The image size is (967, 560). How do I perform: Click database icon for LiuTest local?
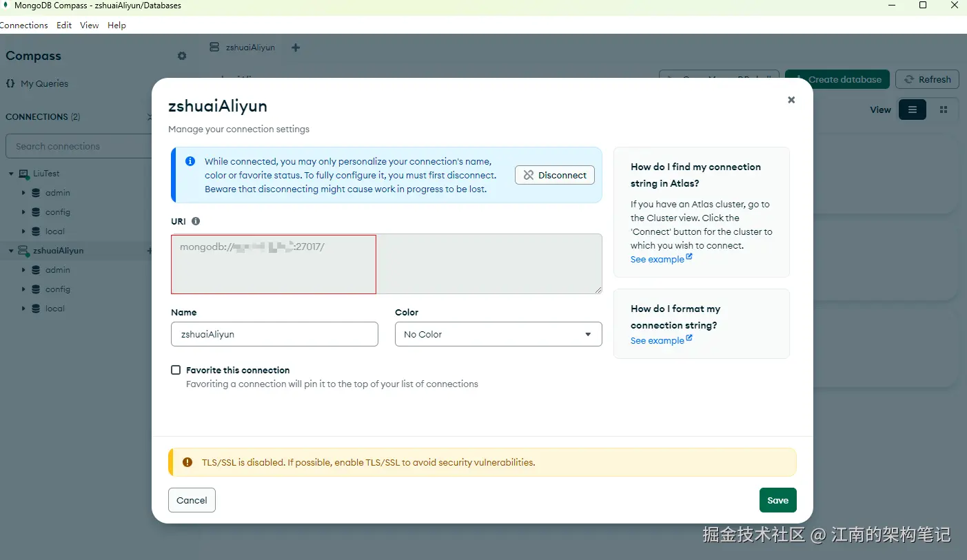[36, 231]
